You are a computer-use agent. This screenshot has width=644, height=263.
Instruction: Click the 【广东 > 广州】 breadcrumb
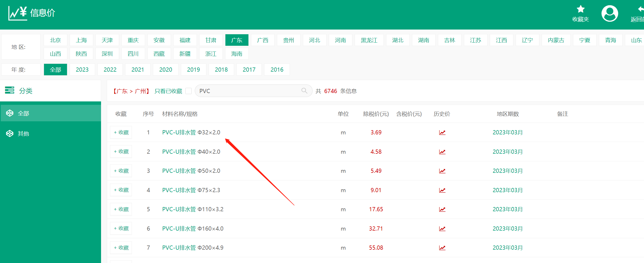point(131,91)
